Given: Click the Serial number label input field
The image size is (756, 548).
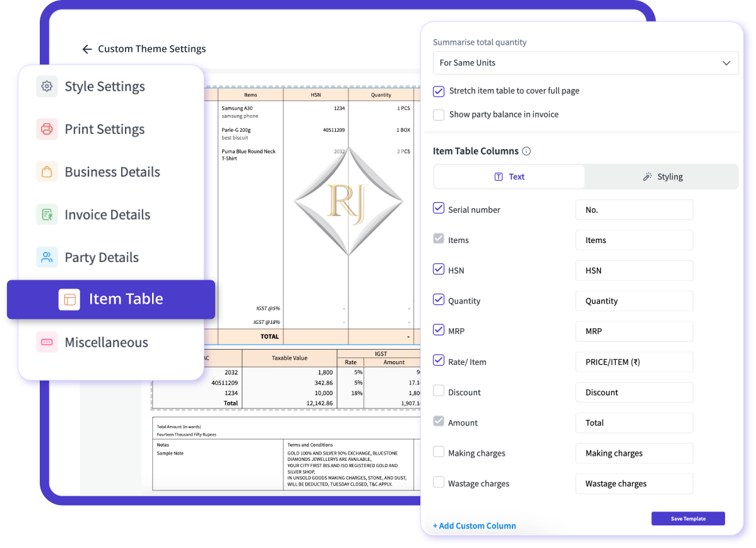Looking at the screenshot, I should 634,209.
